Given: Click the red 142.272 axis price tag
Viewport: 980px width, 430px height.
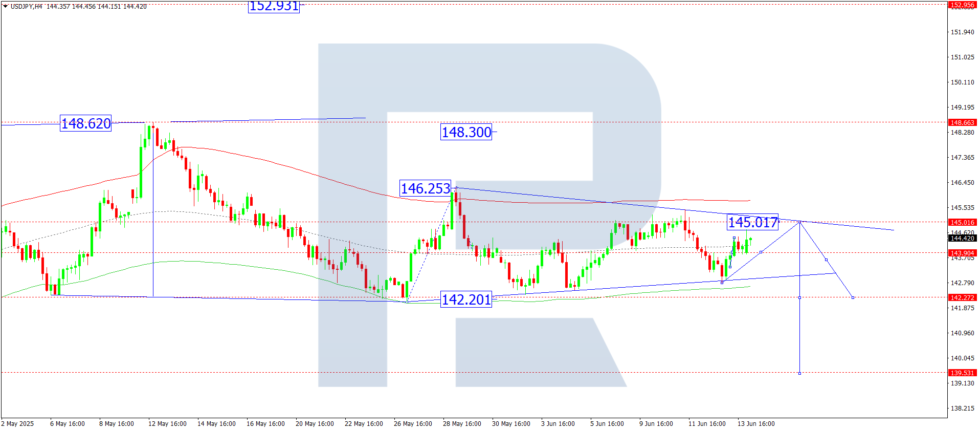Looking at the screenshot, I should [x=962, y=297].
